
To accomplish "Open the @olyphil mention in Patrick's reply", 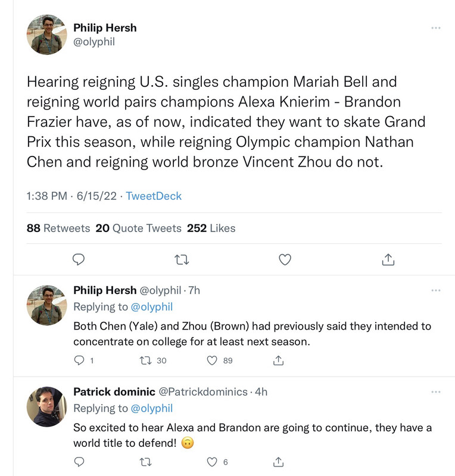I will pos(151,408).
